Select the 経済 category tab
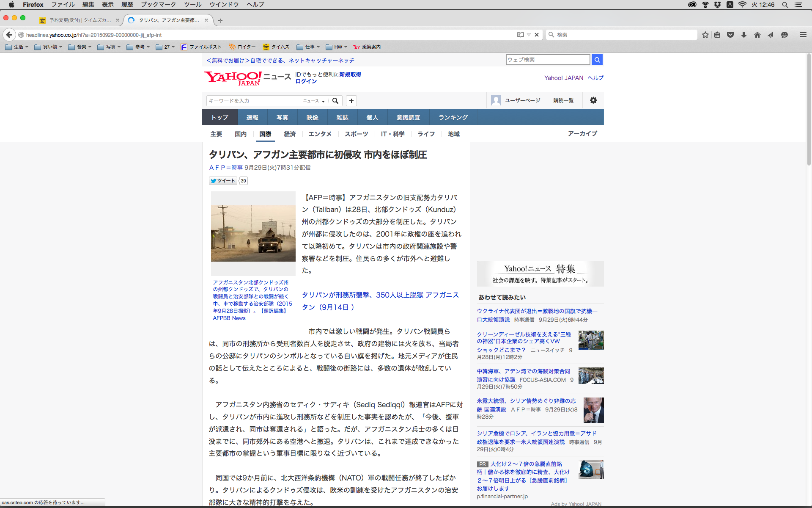Image resolution: width=812 pixels, height=508 pixels. coord(290,134)
